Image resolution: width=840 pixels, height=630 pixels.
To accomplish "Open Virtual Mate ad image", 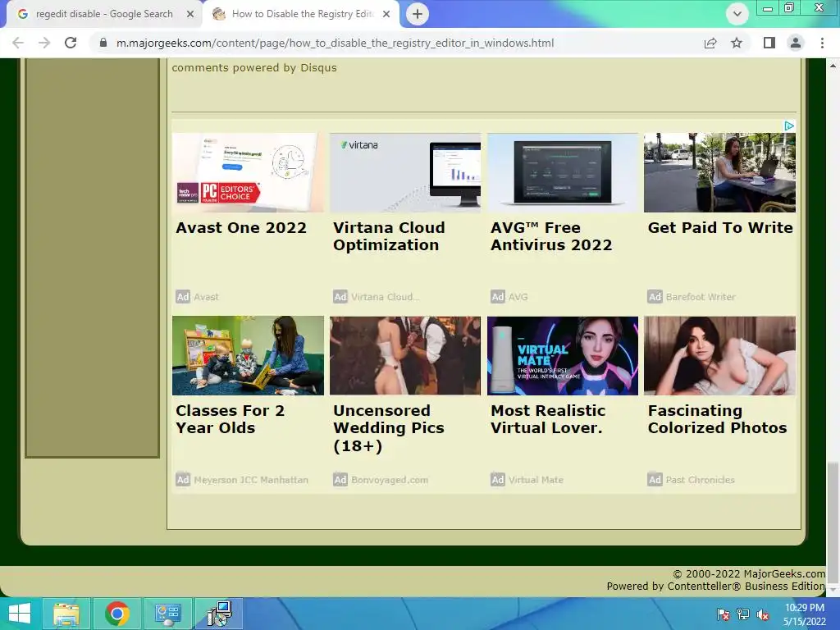I will [563, 356].
